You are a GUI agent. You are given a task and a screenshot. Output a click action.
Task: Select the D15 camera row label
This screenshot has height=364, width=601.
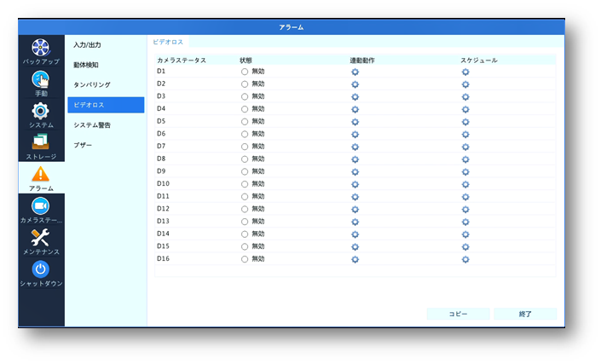163,246
